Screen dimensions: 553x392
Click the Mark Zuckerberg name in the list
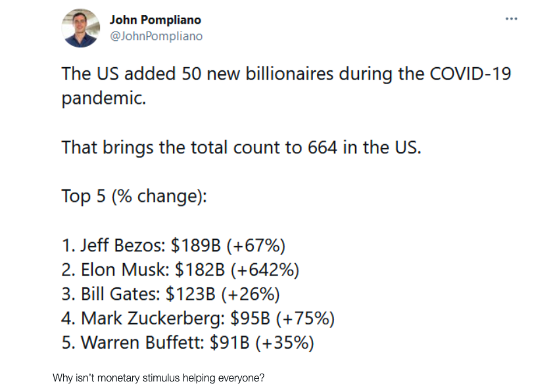tap(153, 318)
